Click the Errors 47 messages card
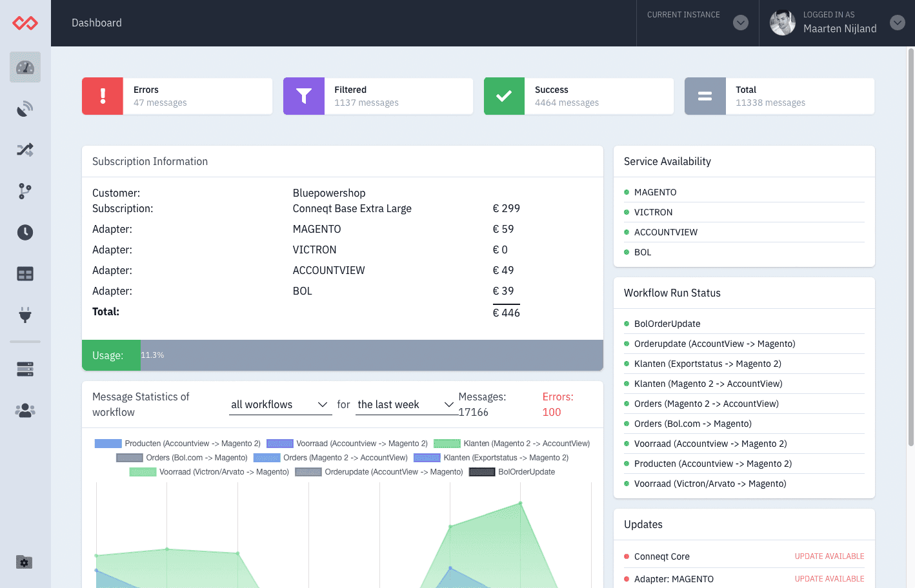Screen dimensions: 915x588 tap(177, 96)
